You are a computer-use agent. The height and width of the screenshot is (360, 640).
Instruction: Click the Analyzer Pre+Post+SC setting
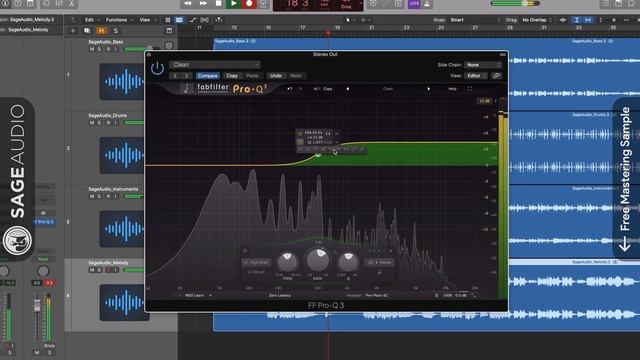point(376,295)
